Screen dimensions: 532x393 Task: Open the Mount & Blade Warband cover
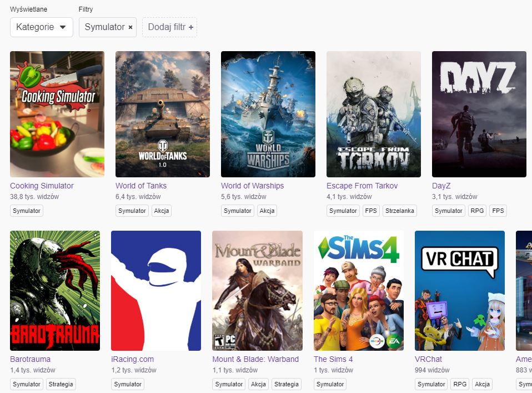click(257, 291)
